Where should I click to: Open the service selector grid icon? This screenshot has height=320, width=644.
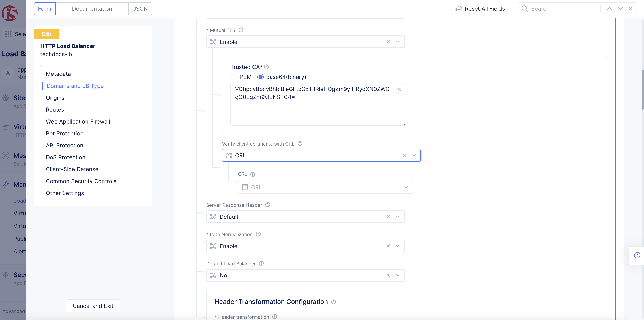coord(8,34)
